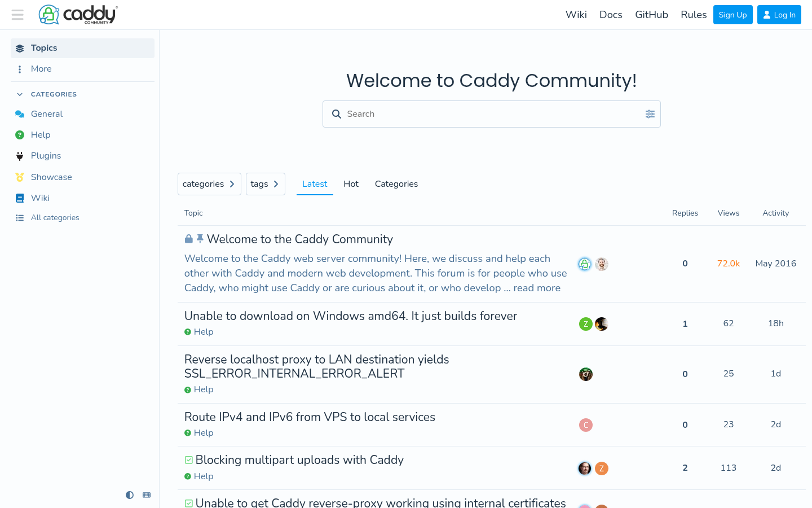
Task: Click the Log In button
Action: [779, 15]
